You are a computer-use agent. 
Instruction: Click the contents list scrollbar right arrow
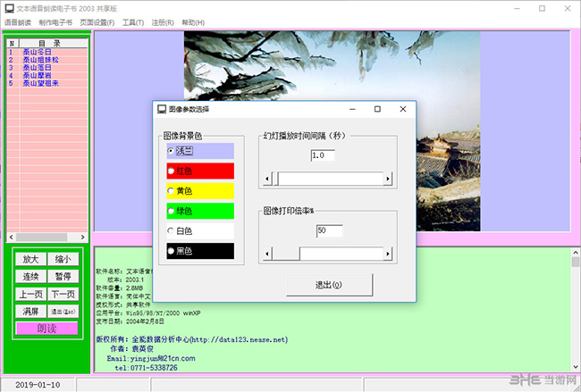82,237
